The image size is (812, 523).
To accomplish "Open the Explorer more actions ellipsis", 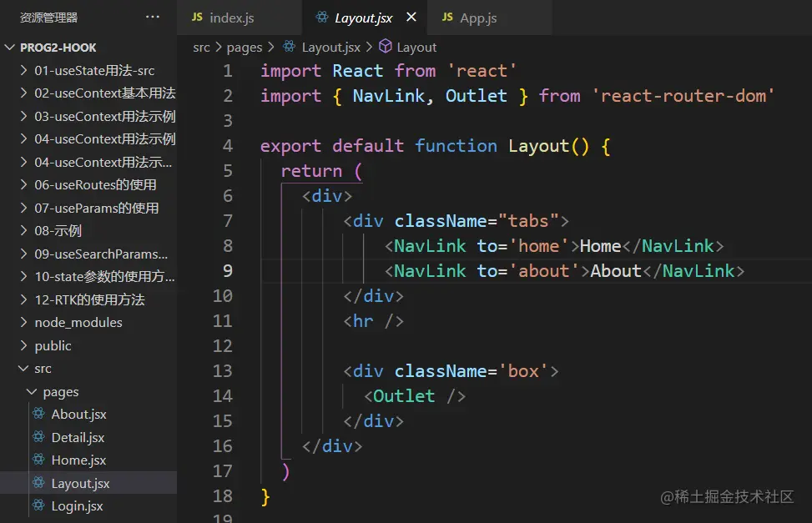I will [x=152, y=17].
